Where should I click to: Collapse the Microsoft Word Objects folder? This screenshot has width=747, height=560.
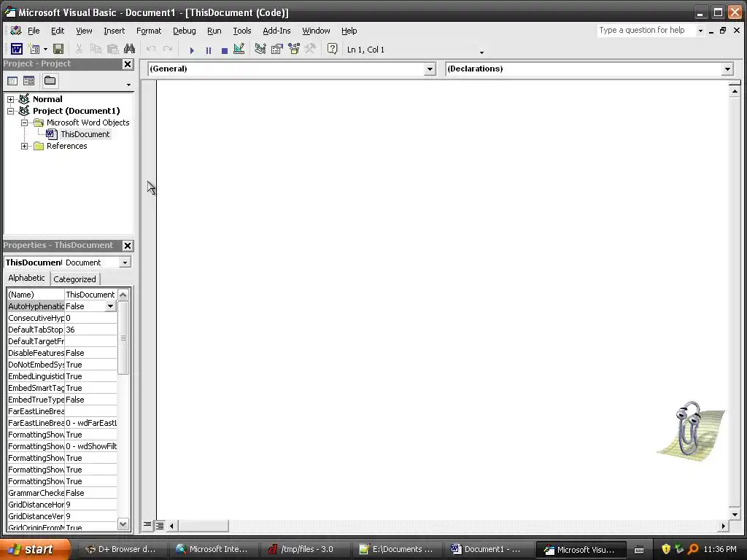(24, 122)
